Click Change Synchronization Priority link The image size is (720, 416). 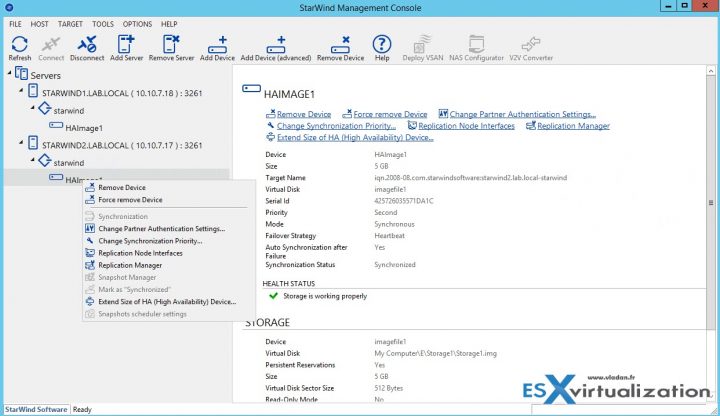pos(336,126)
